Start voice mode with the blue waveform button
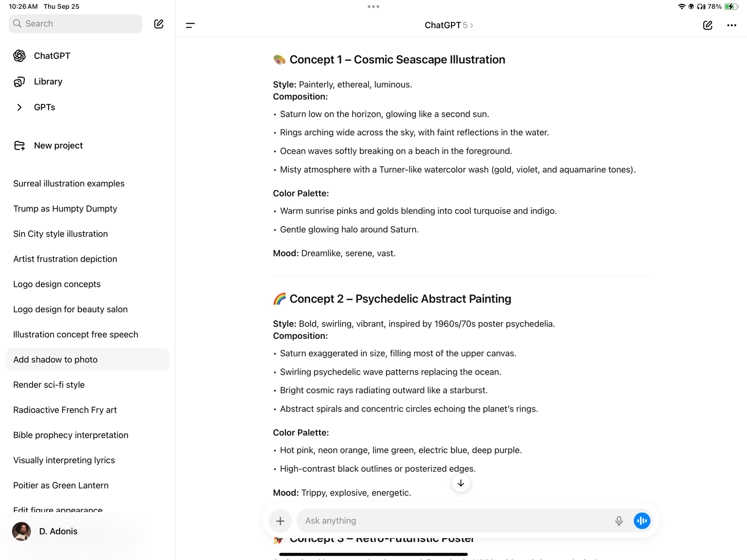 click(642, 521)
